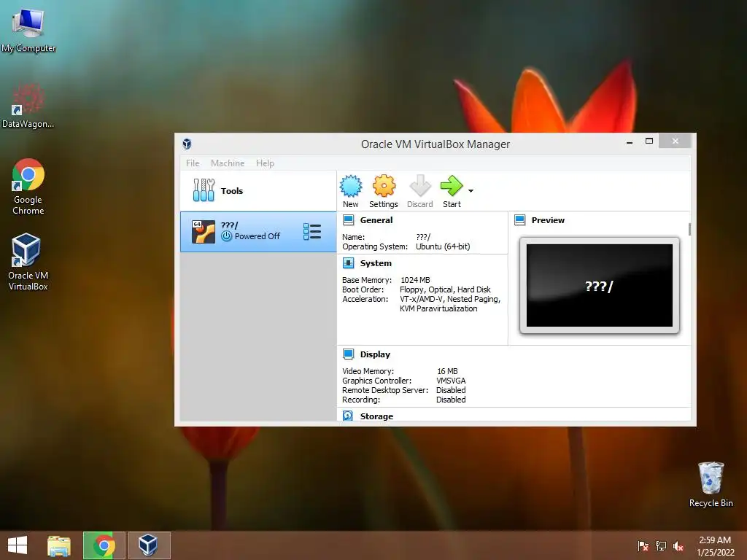This screenshot has width=747, height=560.
Task: Click the VirtualBox title bar cube icon
Action: click(187, 144)
